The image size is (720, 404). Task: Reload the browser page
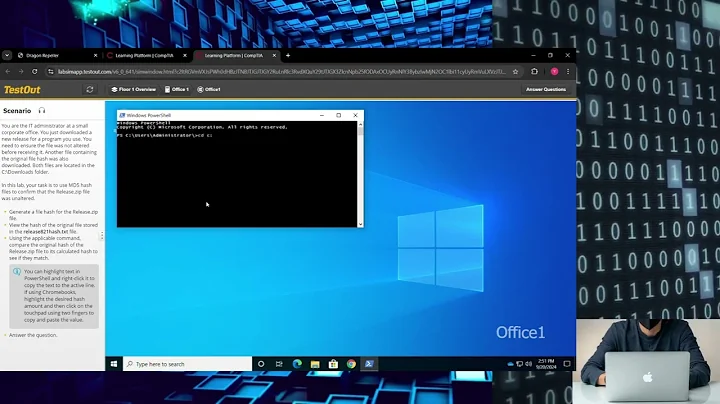point(34,72)
